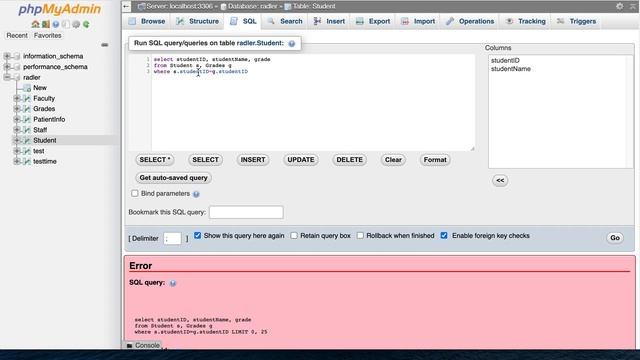This screenshot has height=360, width=640.
Task: Enable the Bind parameters checkbox
Action: pos(135,193)
